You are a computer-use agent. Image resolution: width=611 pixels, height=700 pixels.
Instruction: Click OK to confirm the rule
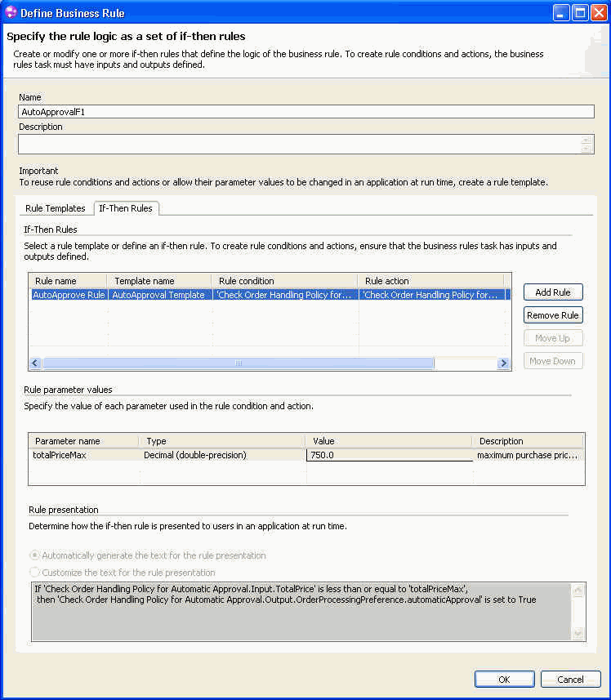[x=504, y=679]
